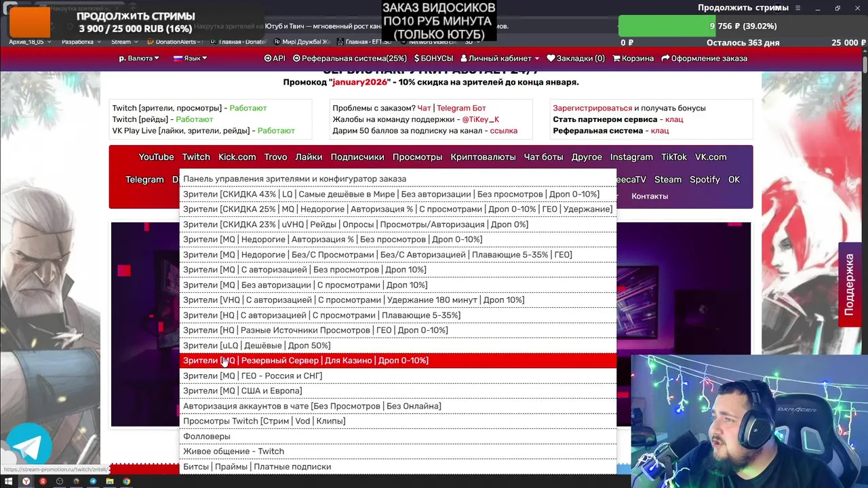Click the share icon before Оформление заказа
The image size is (868, 488).
pos(665,58)
